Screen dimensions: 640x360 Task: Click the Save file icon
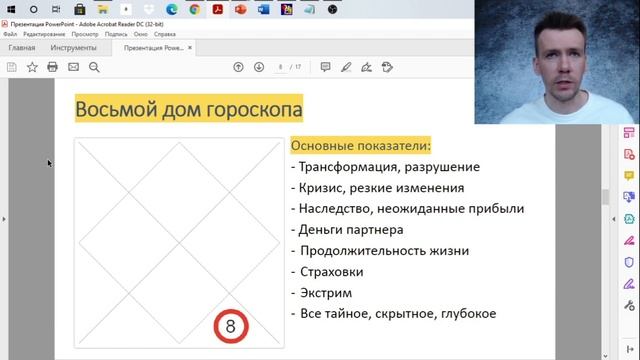click(11, 67)
